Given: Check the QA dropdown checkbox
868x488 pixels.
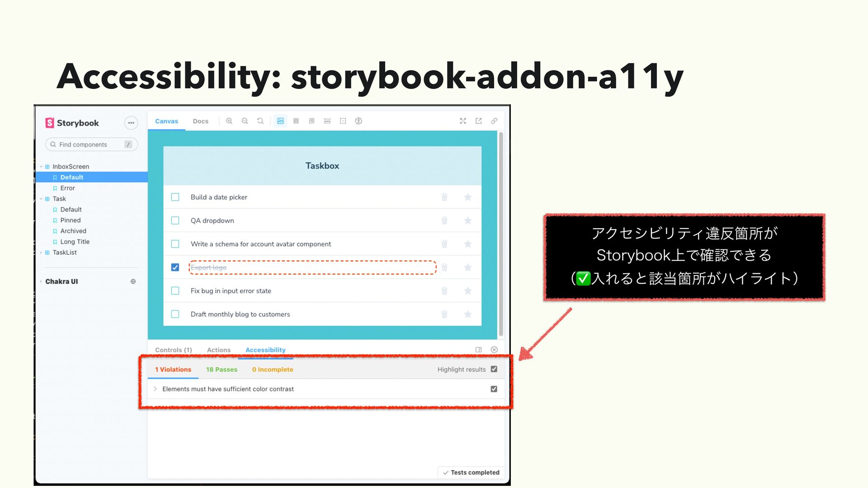Looking at the screenshot, I should click(175, 221).
